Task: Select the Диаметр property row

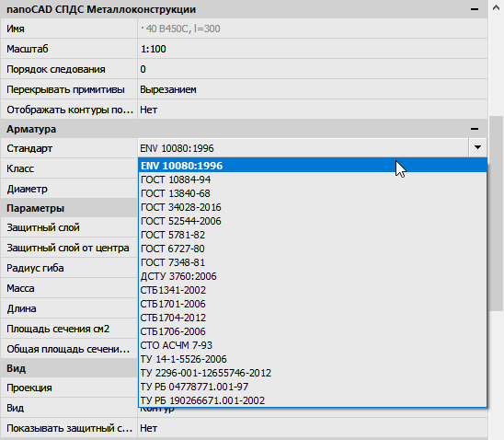Action: (x=69, y=189)
